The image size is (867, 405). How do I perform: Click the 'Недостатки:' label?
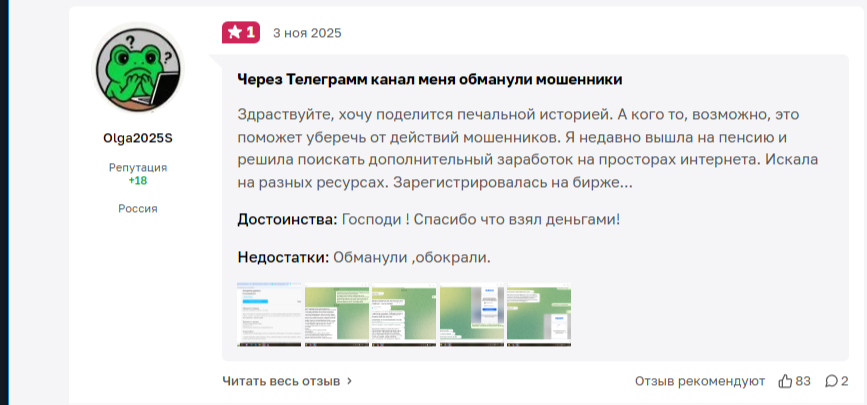pyautogui.click(x=283, y=257)
